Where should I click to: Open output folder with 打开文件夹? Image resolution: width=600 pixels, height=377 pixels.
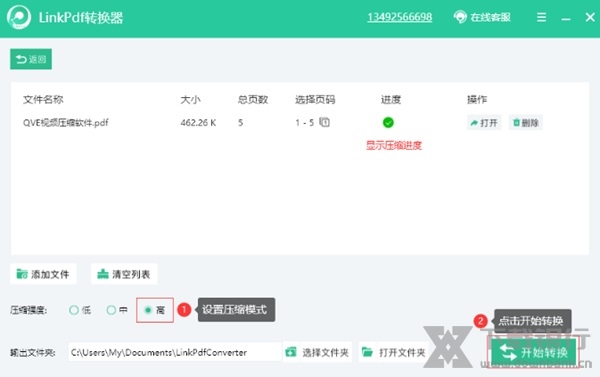click(394, 352)
